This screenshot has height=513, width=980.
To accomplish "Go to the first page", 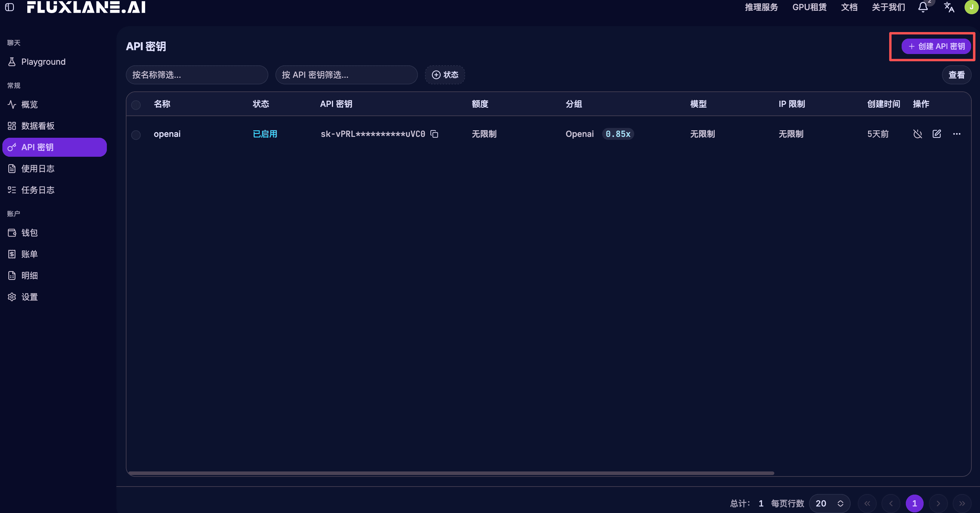I will [867, 503].
